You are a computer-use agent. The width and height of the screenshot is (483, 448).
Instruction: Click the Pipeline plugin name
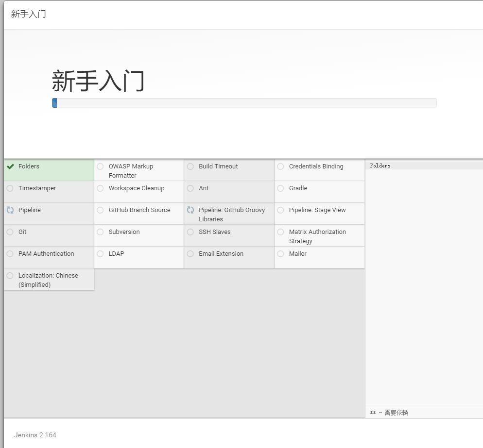pos(30,210)
